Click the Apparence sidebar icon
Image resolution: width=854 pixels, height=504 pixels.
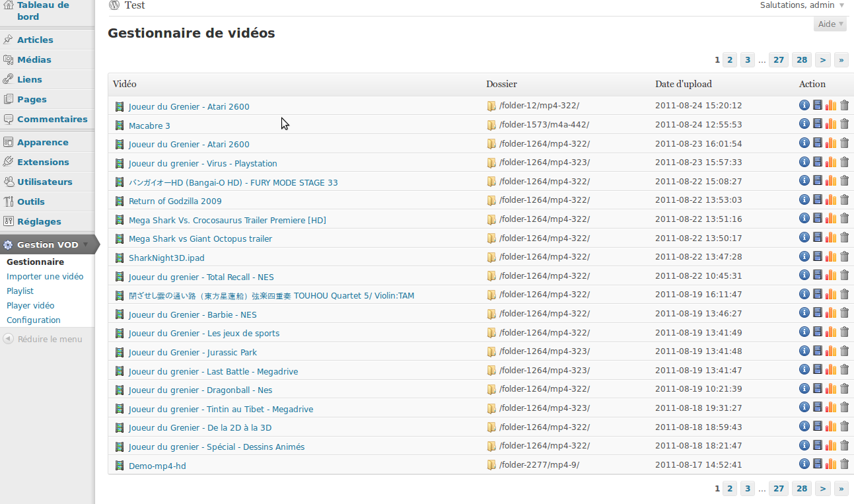[8, 142]
